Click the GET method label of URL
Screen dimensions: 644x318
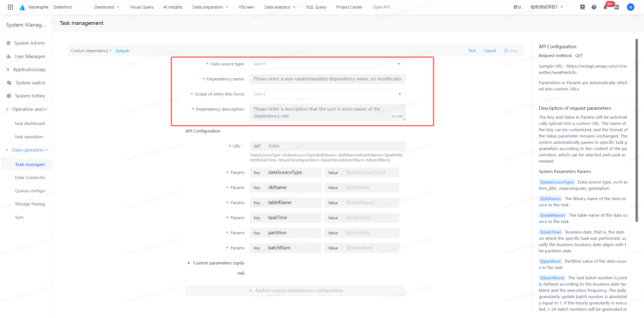257,146
